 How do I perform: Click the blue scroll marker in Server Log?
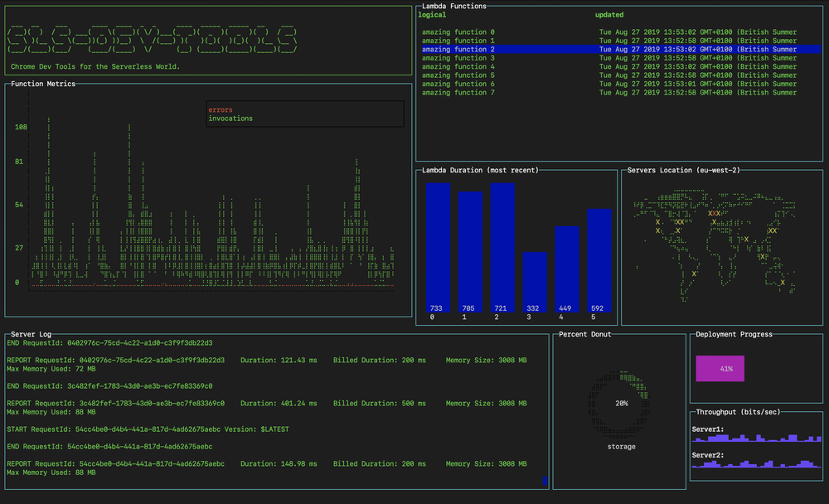(545, 481)
